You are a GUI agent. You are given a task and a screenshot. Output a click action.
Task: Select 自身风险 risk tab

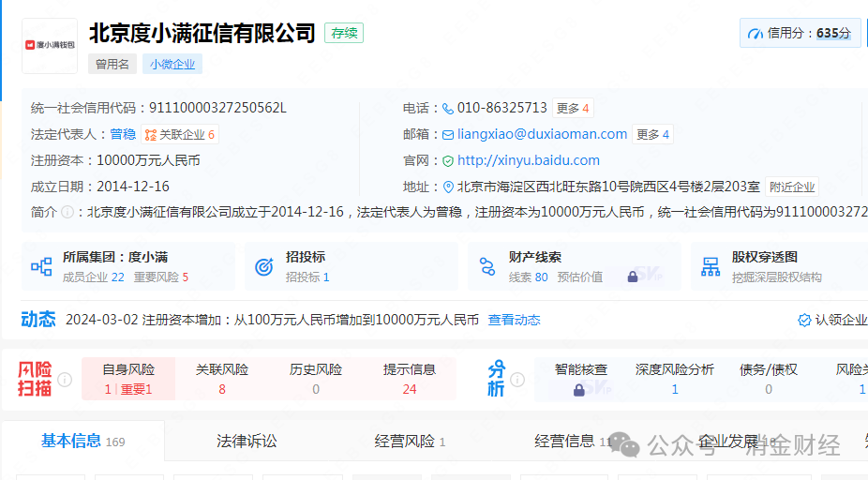(x=128, y=380)
